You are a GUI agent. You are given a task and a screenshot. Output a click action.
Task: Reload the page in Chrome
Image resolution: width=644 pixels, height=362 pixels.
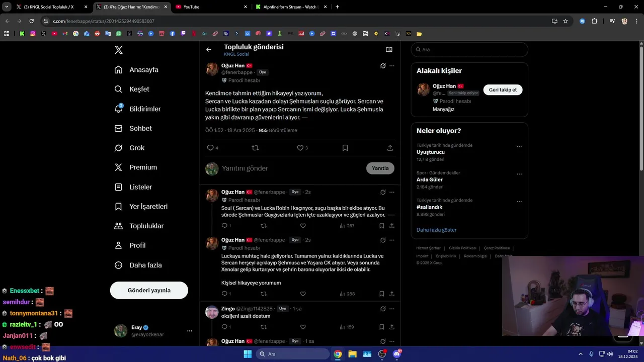coord(31,21)
